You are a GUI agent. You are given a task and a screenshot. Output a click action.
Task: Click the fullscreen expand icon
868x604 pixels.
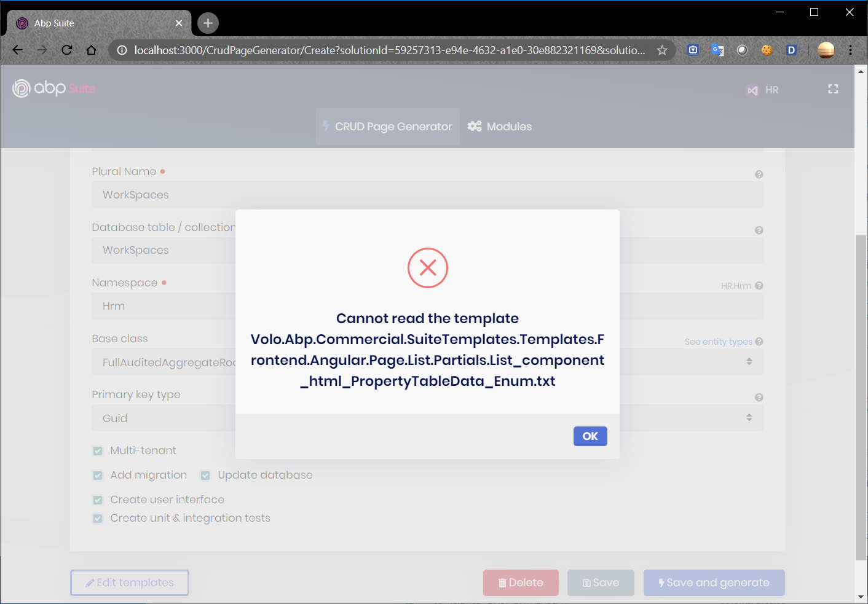click(833, 89)
